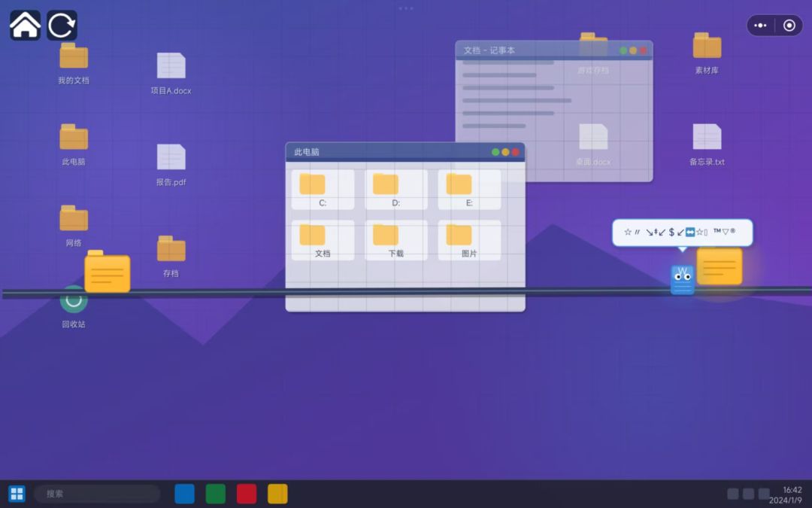
Task: Select the 报告.pdf desktop file
Action: point(171,165)
